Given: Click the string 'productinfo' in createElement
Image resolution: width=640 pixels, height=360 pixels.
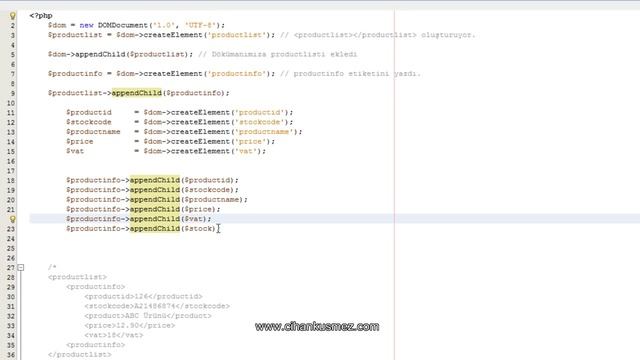Looking at the screenshot, I should click(x=237, y=74).
